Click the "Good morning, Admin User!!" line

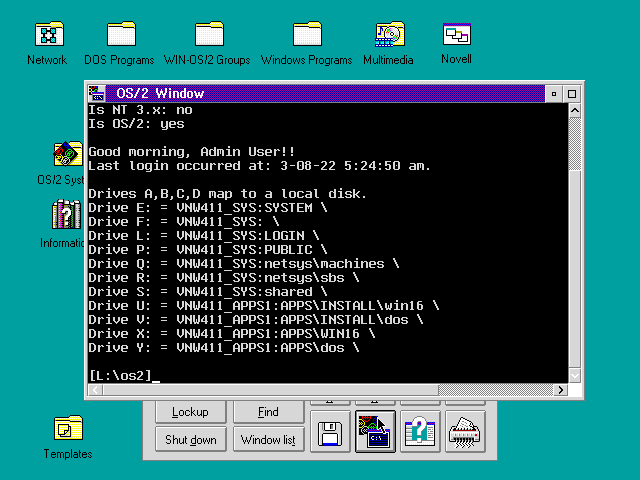[x=192, y=152]
